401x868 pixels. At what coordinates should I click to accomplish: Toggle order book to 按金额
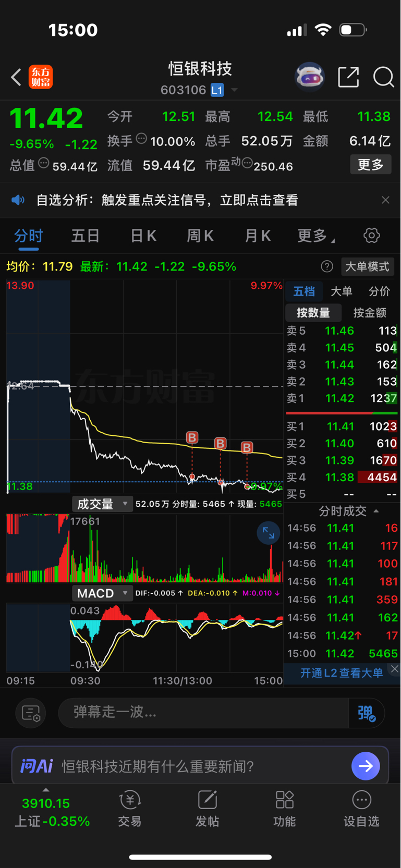[370, 313]
